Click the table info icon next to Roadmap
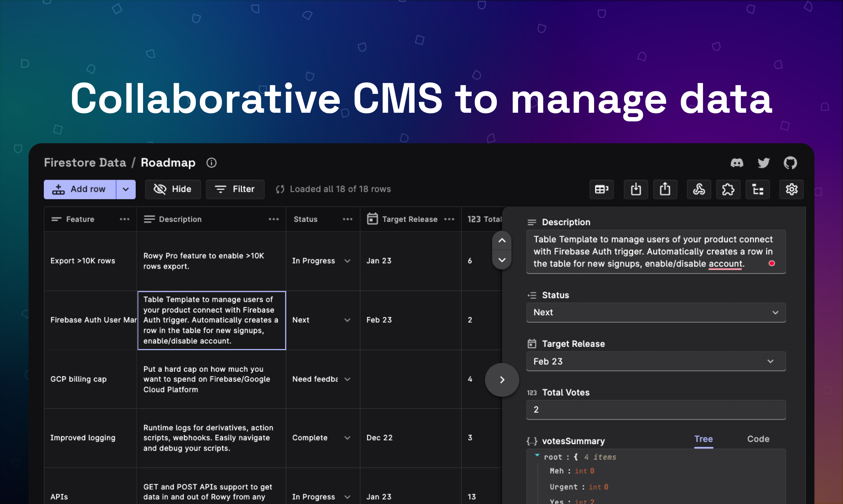Image resolution: width=843 pixels, height=504 pixels. tap(211, 163)
